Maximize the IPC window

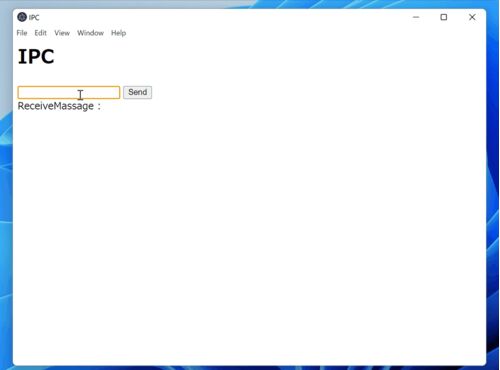[x=444, y=17]
